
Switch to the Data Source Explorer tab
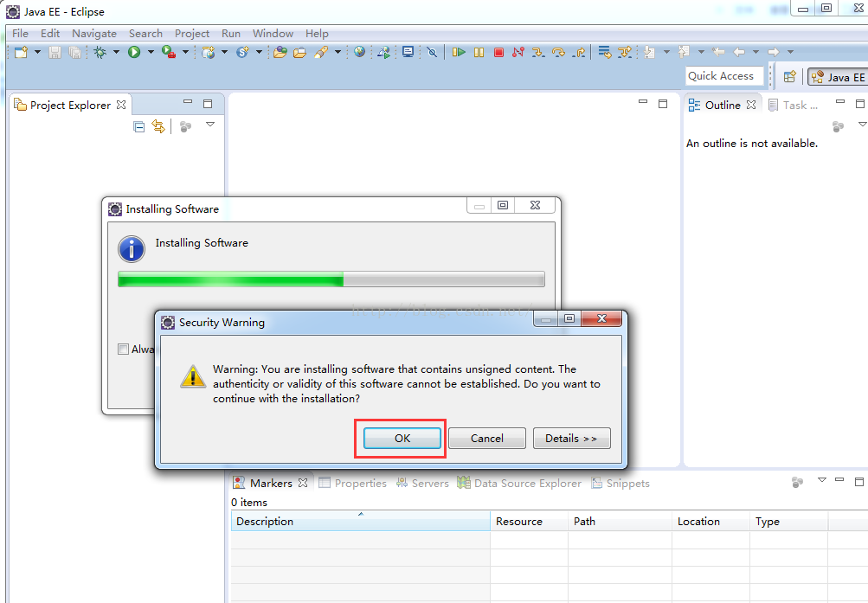coord(519,484)
